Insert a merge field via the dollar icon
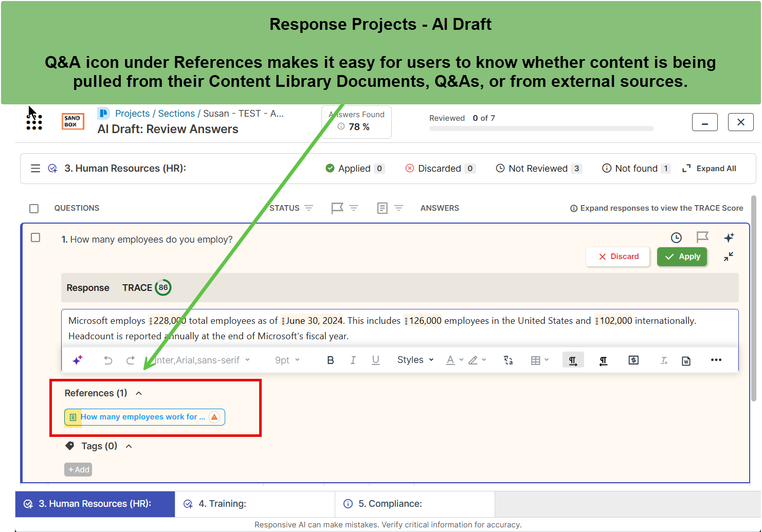This screenshot has width=762, height=532. click(x=633, y=360)
